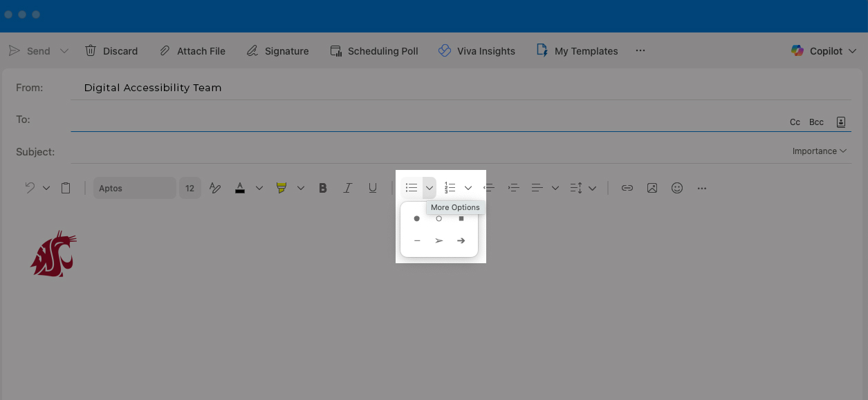The height and width of the screenshot is (400, 868).
Task: Open the address book contacts icon
Action: coord(841,122)
